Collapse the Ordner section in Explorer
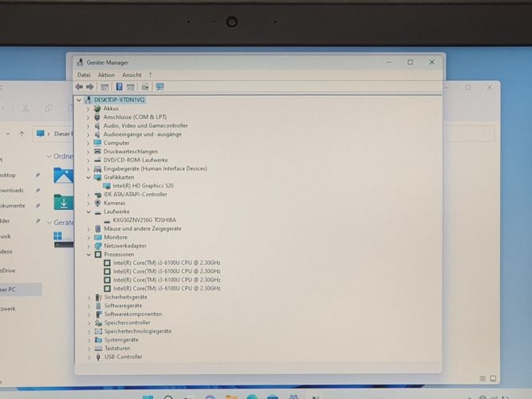Viewport: 532px width, 399px height. (x=49, y=156)
